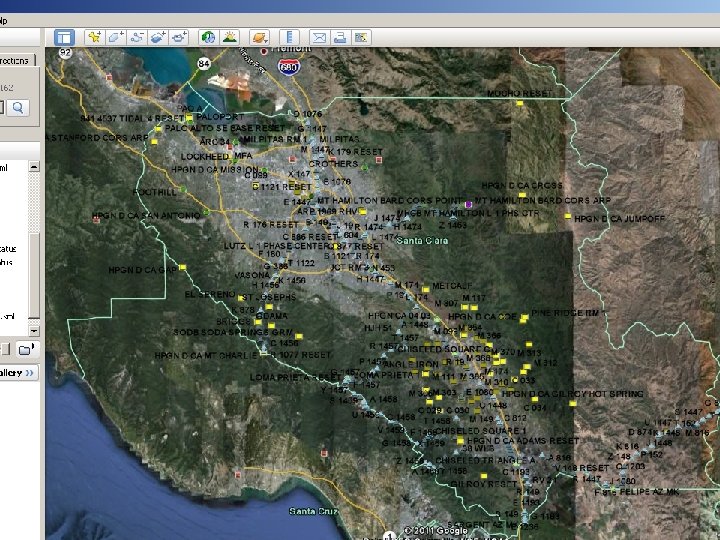Viewport: 720px width, 540px height.
Task: Click the Places panel scrollbar thumb
Action: pos(34,275)
